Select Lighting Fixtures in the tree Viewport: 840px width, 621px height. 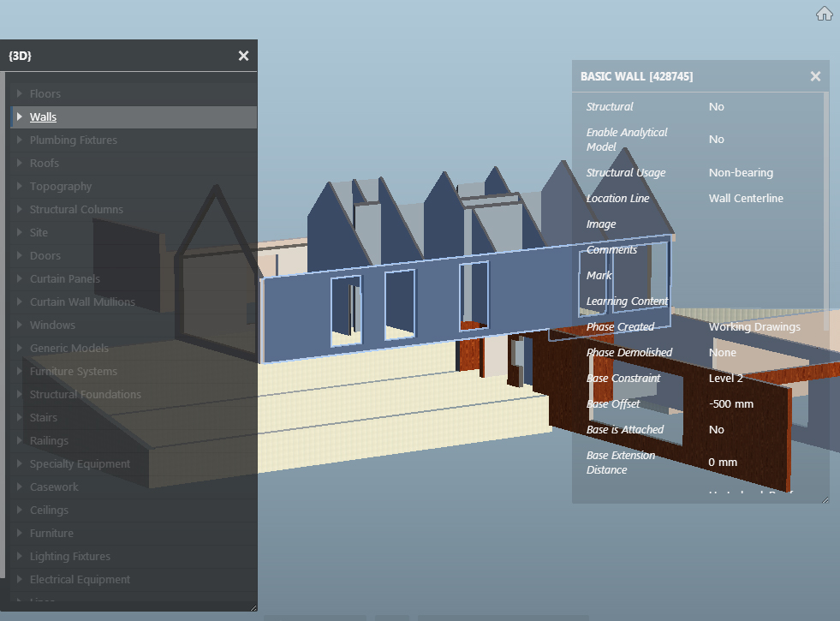(x=69, y=557)
